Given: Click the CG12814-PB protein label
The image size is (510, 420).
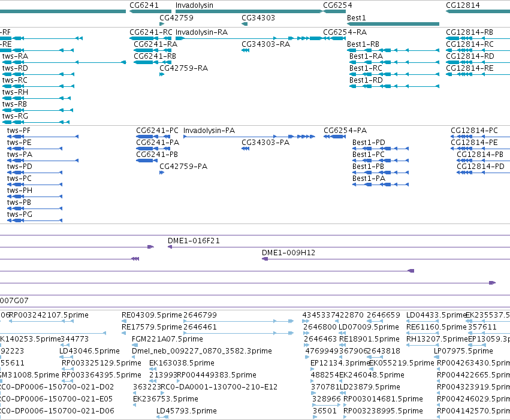Looking at the screenshot, I should point(480,155).
